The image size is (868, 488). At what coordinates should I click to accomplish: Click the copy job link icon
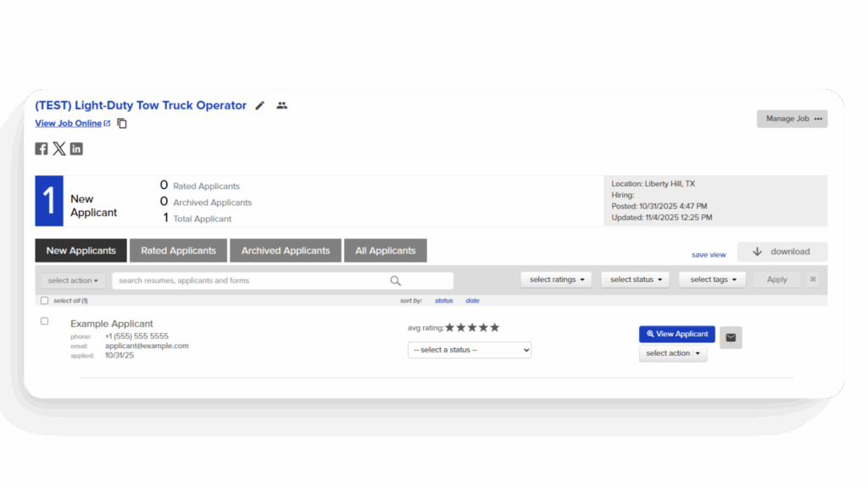pos(122,124)
